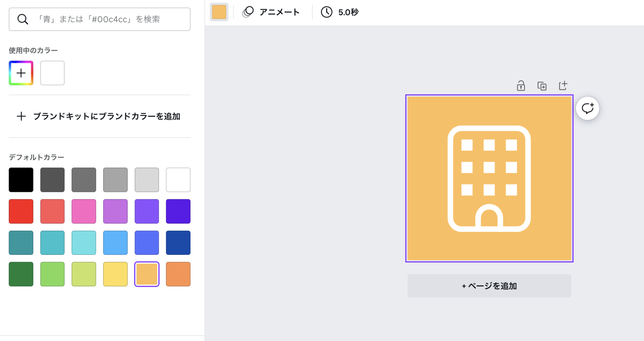Select the dark blue default color swatch
Image resolution: width=644 pixels, height=341 pixels.
click(x=178, y=242)
